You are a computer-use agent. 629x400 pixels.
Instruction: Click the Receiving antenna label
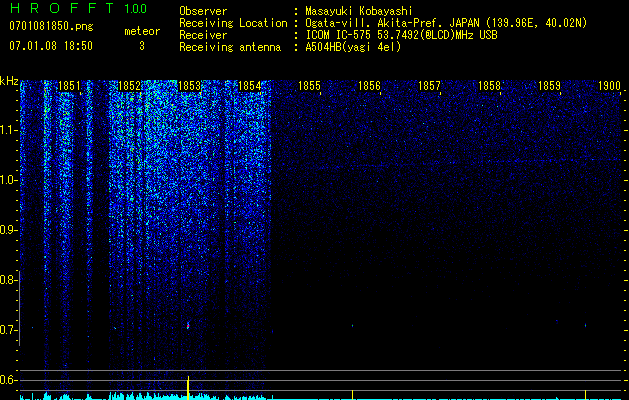pos(230,47)
